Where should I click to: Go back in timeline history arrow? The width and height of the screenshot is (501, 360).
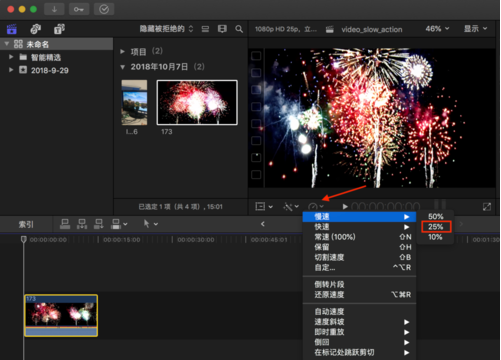(263, 224)
